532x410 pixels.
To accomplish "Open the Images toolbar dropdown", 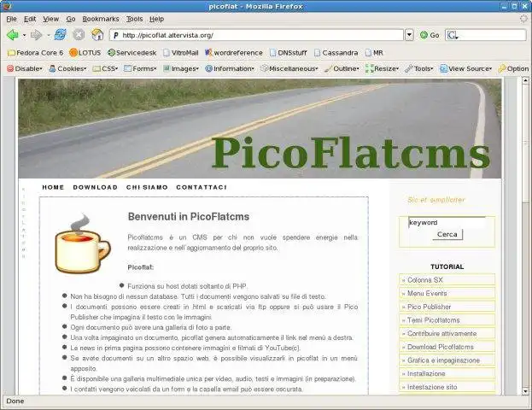I will [x=181, y=68].
